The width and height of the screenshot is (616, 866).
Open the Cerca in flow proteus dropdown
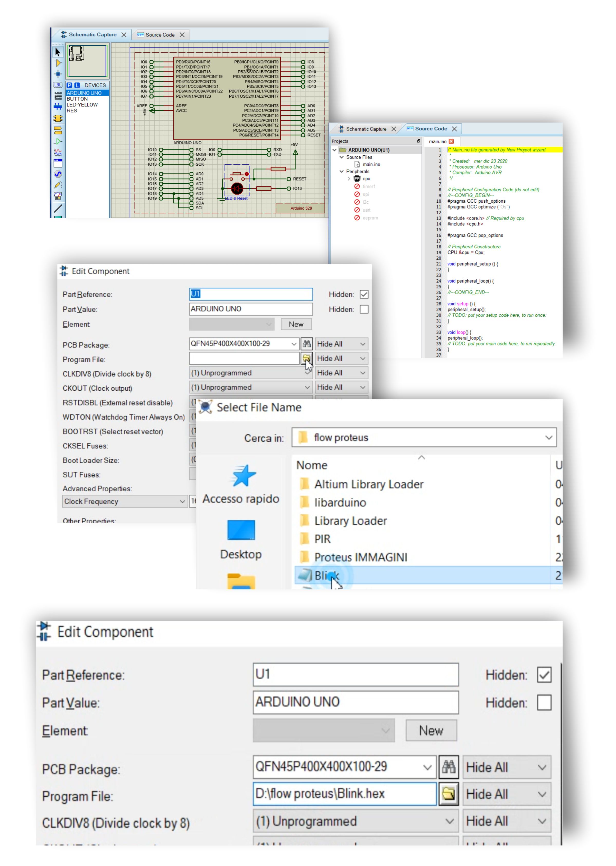coord(424,438)
